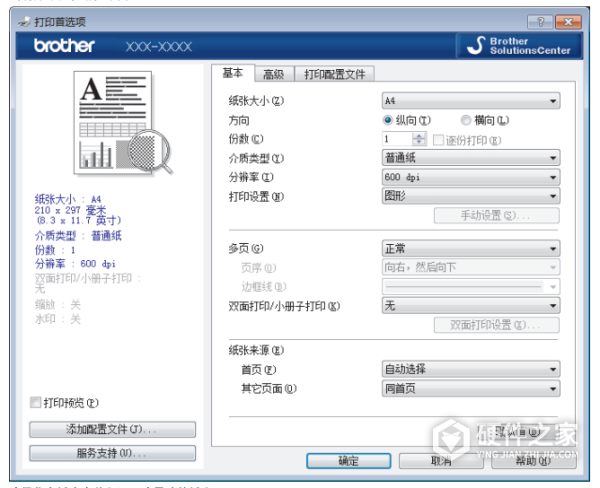Open the 页序 向右，然后向下 dropdown
This screenshot has height=488, width=600.
[471, 267]
